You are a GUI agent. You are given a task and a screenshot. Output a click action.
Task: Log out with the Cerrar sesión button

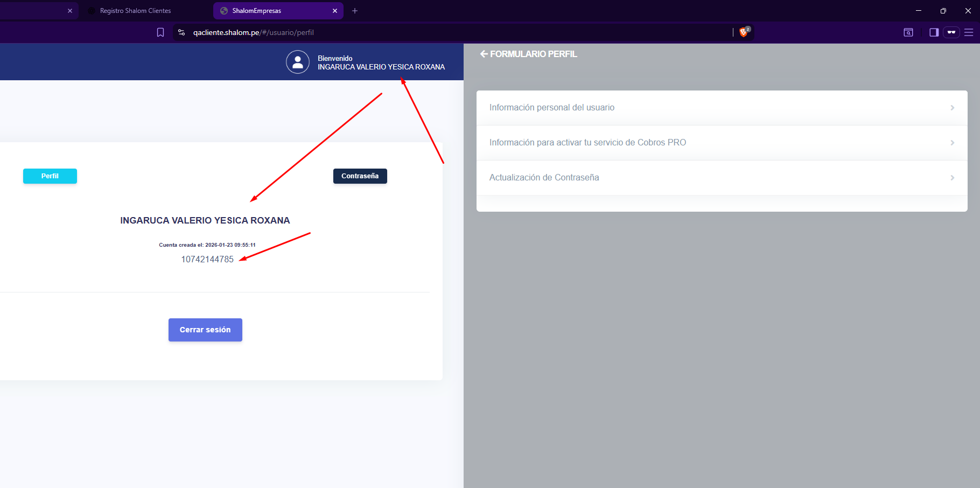[205, 330]
